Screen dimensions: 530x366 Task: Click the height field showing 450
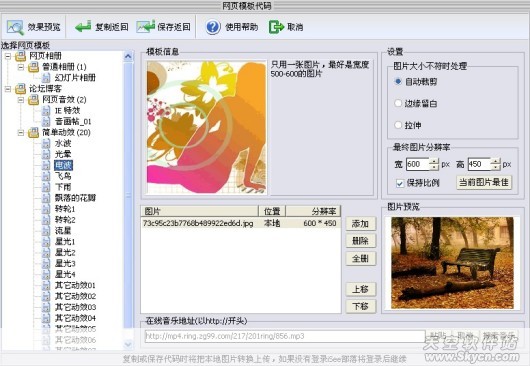(x=479, y=164)
